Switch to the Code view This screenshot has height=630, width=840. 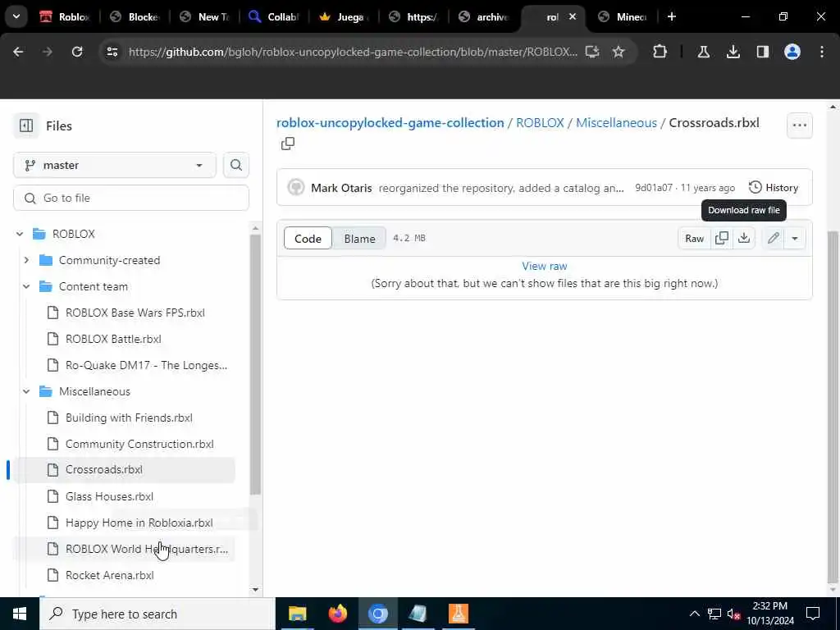click(308, 239)
